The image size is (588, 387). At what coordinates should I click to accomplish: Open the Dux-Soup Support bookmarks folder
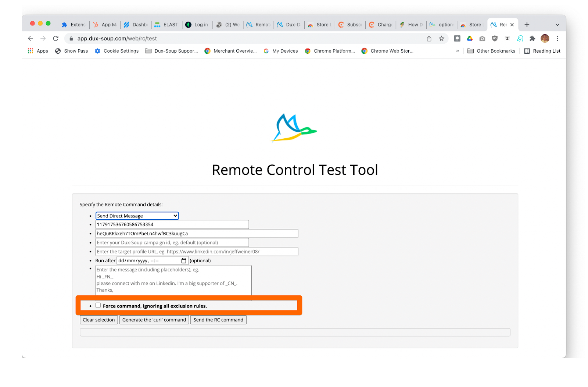point(172,51)
